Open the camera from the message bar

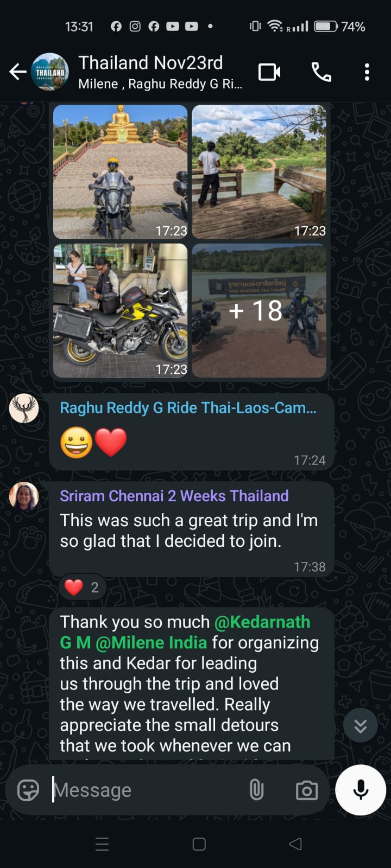(307, 790)
